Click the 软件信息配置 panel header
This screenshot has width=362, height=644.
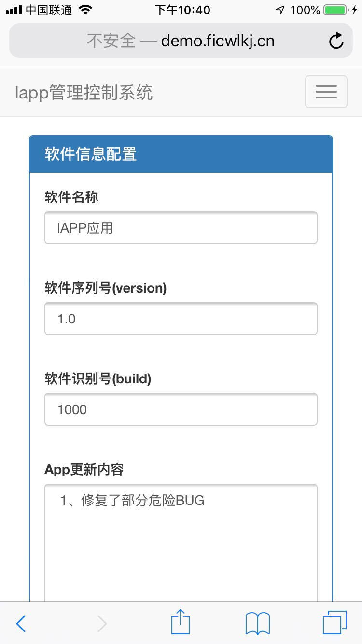pos(181,154)
